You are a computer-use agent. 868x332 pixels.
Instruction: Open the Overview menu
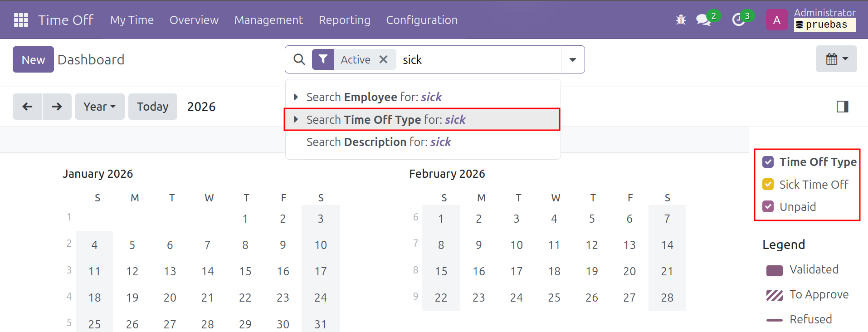[194, 20]
